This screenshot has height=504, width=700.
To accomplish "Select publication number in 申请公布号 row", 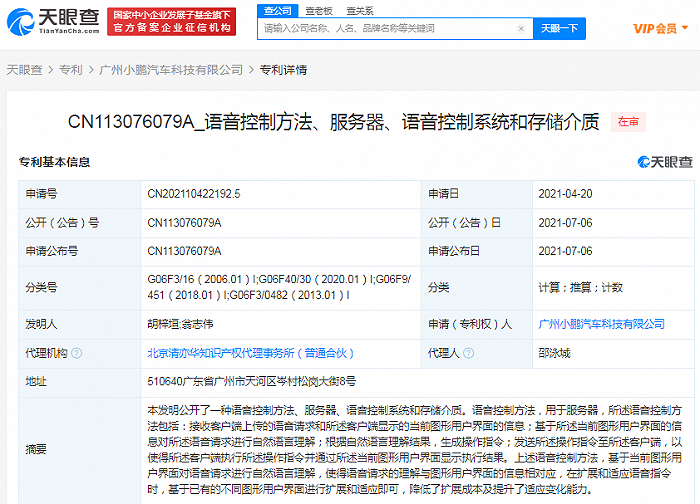I will pyautogui.click(x=184, y=251).
